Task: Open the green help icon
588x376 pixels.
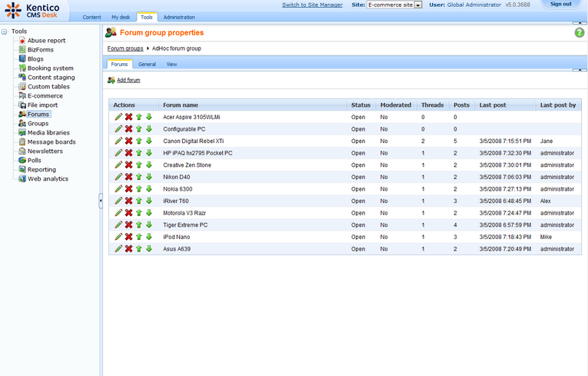Action: 580,32
